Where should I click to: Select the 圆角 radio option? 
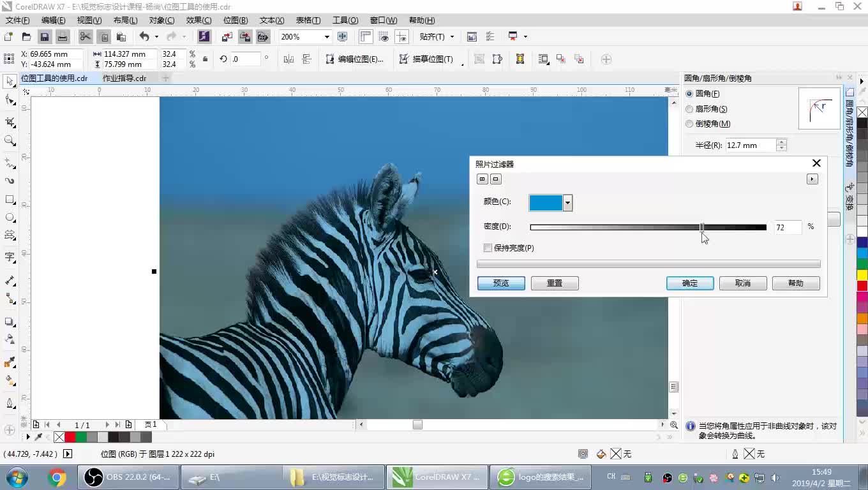[x=689, y=94]
